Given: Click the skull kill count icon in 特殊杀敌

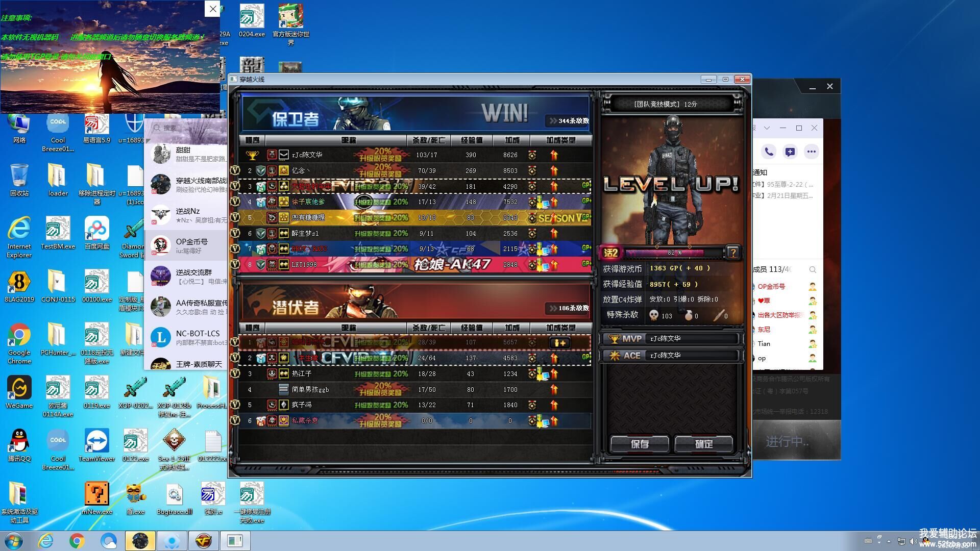Looking at the screenshot, I should tap(654, 315).
